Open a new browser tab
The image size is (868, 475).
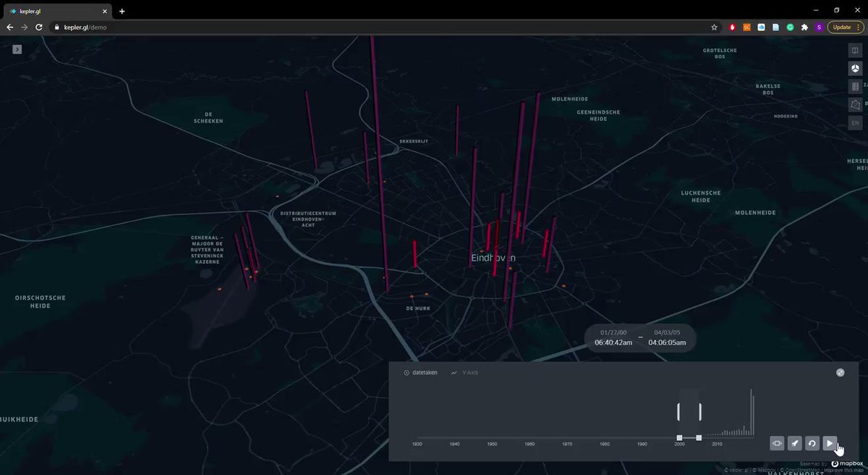[x=122, y=11]
